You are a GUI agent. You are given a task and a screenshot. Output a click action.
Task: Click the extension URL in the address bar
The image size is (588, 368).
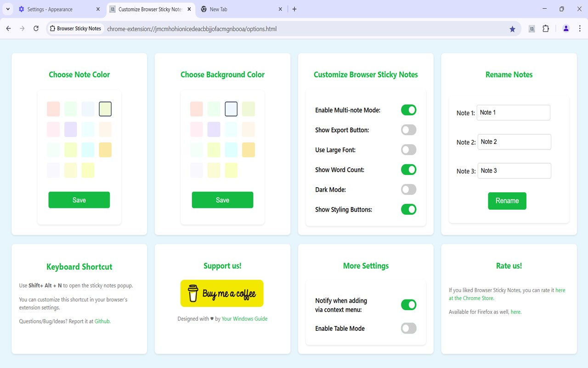click(x=192, y=29)
